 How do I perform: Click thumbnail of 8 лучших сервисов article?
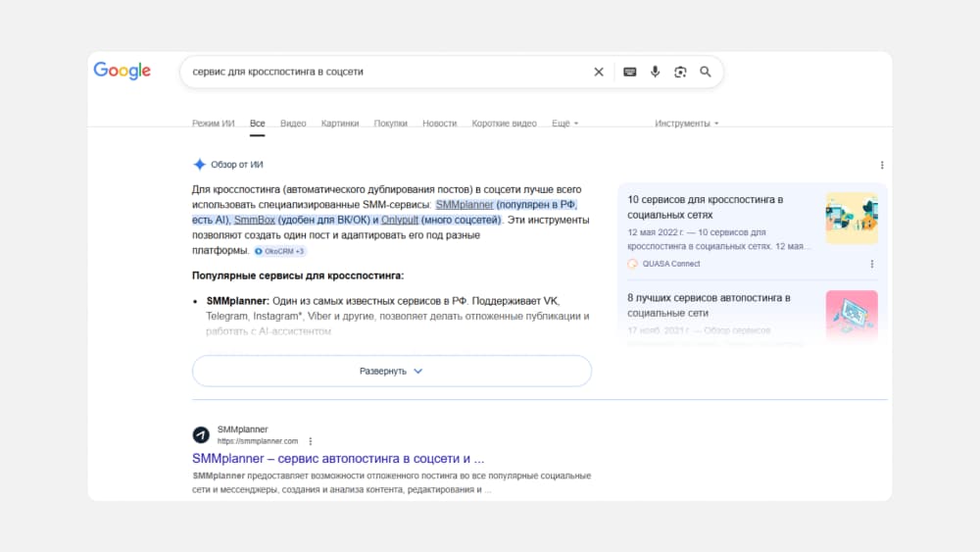[852, 316]
